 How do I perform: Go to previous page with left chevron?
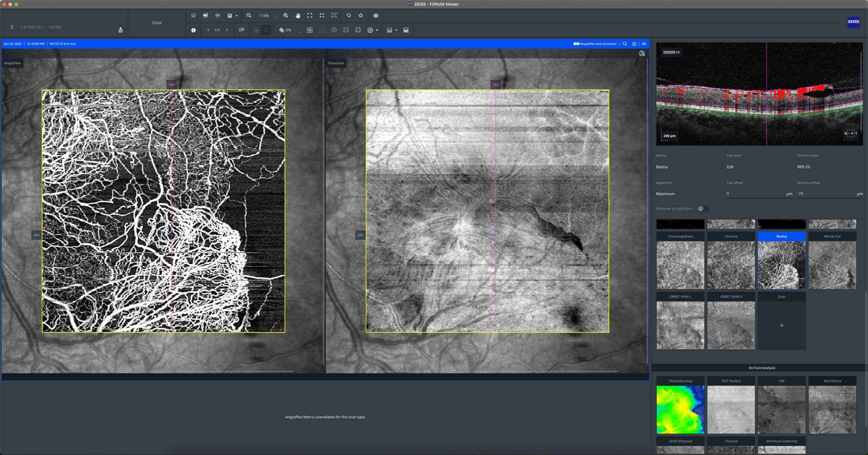tap(208, 30)
